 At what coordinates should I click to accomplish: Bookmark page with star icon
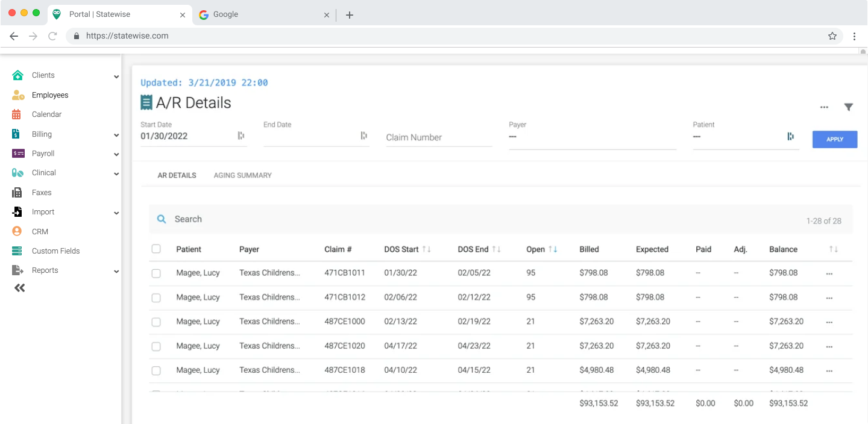pyautogui.click(x=832, y=36)
